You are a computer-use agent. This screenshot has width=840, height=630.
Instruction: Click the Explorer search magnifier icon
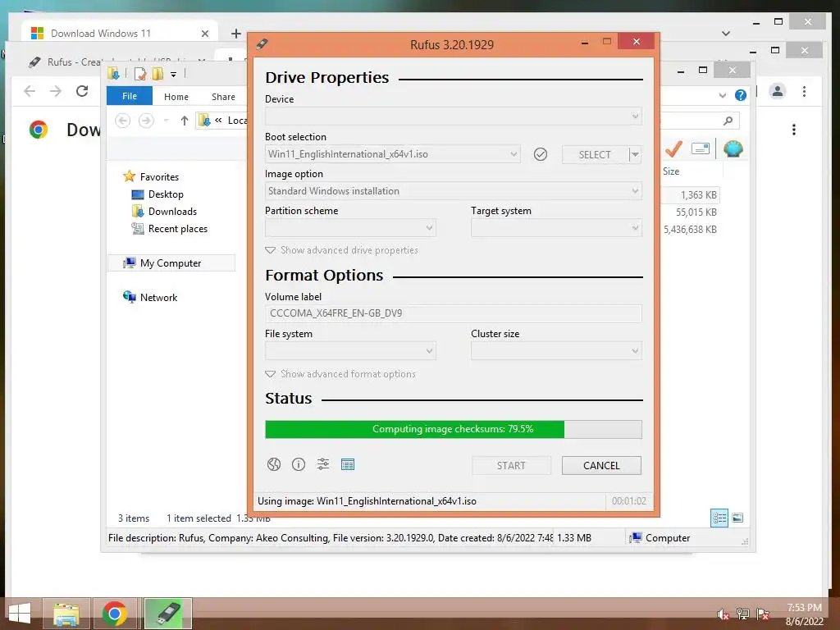pyautogui.click(x=728, y=121)
